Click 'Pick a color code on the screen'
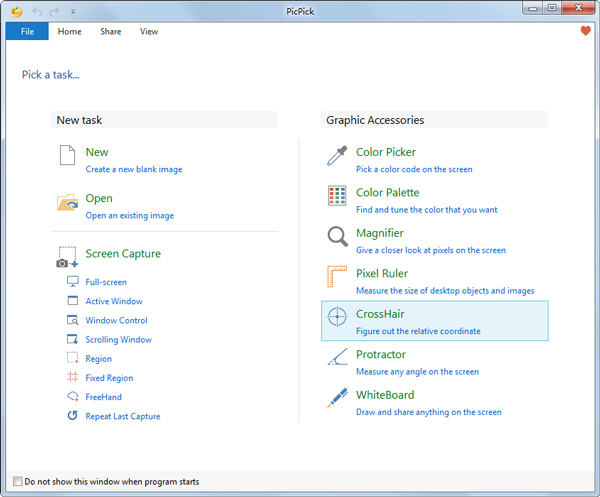Viewport: 600px width, 497px height. (414, 169)
